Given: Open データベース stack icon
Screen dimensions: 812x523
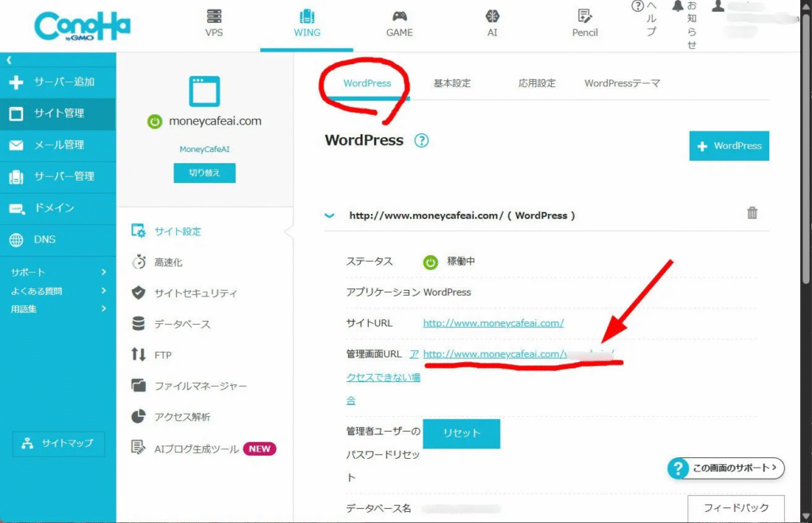Looking at the screenshot, I should click(138, 324).
